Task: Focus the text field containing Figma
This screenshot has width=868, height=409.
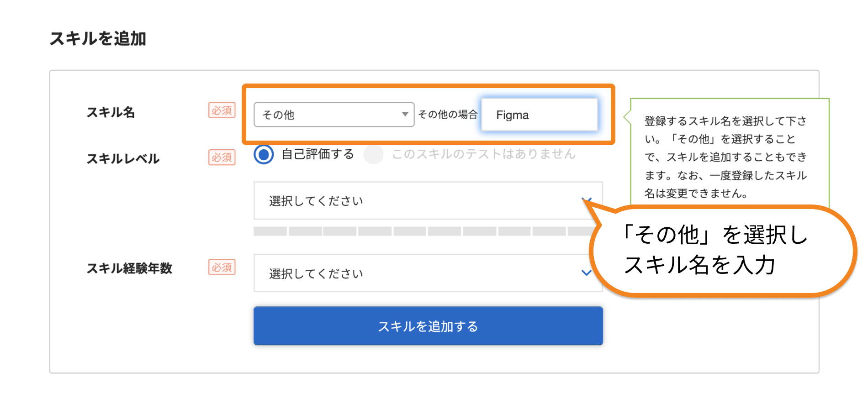Action: [540, 115]
